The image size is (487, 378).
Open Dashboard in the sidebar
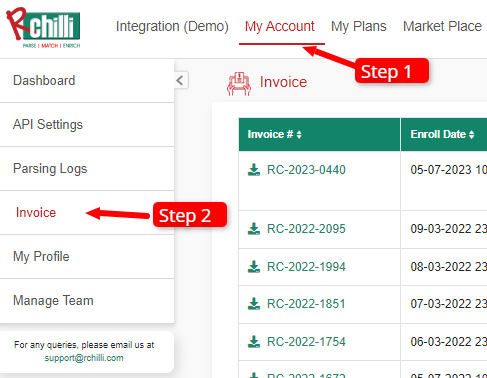[87, 81]
